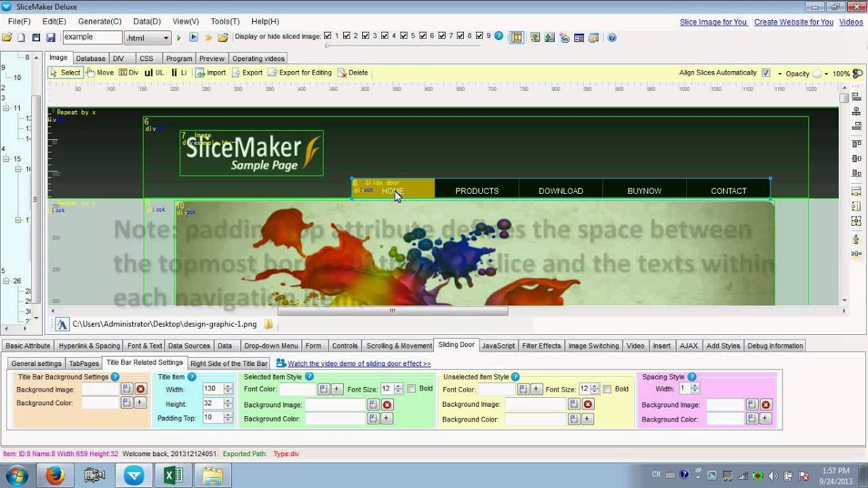The width and height of the screenshot is (868, 488).
Task: Open help for Title Item section
Action: coord(191,377)
